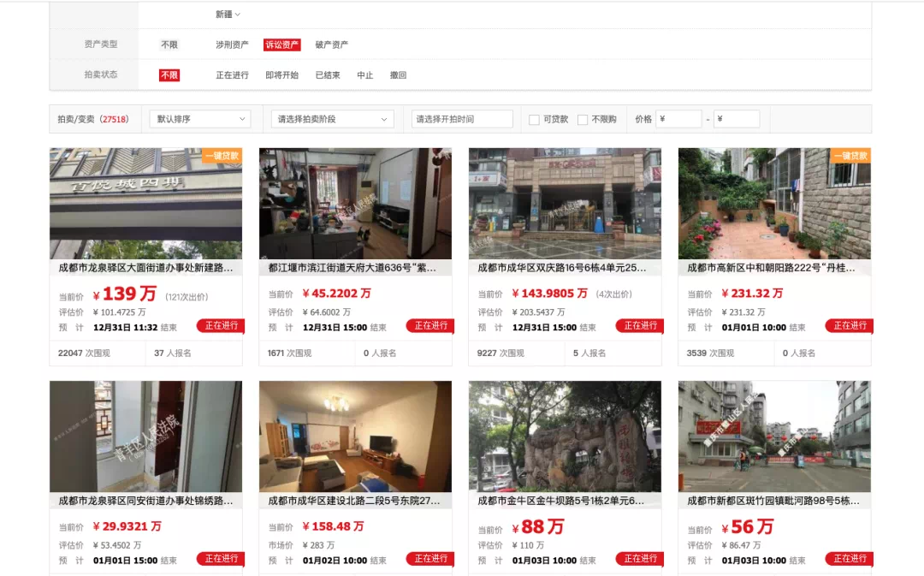Click the 市场价 ¥283 万 value
The height and width of the screenshot is (576, 924).
(318, 545)
